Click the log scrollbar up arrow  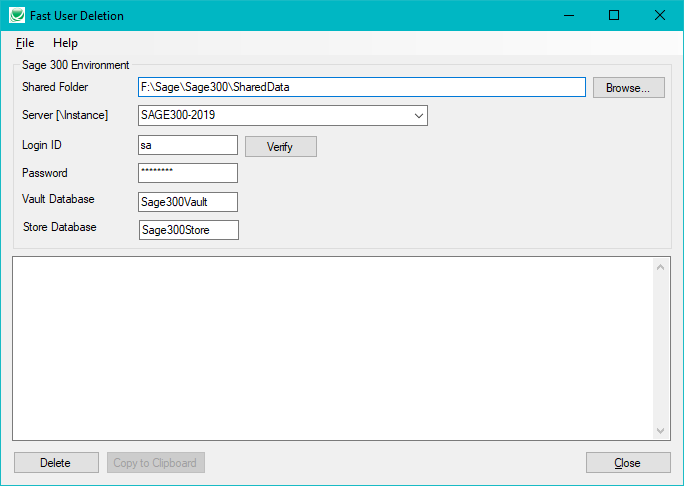click(660, 267)
